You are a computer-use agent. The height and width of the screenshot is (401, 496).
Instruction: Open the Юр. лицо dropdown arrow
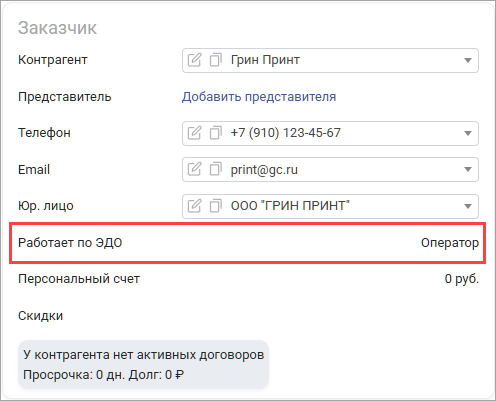(468, 206)
